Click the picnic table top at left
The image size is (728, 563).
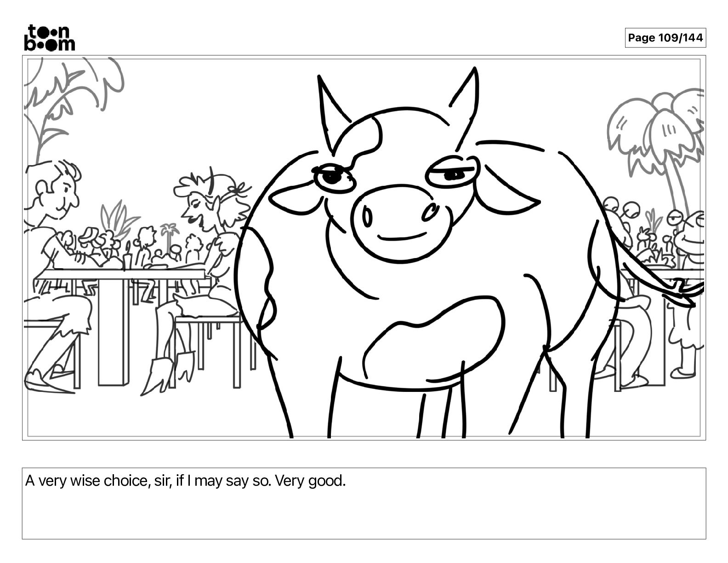[x=120, y=274]
